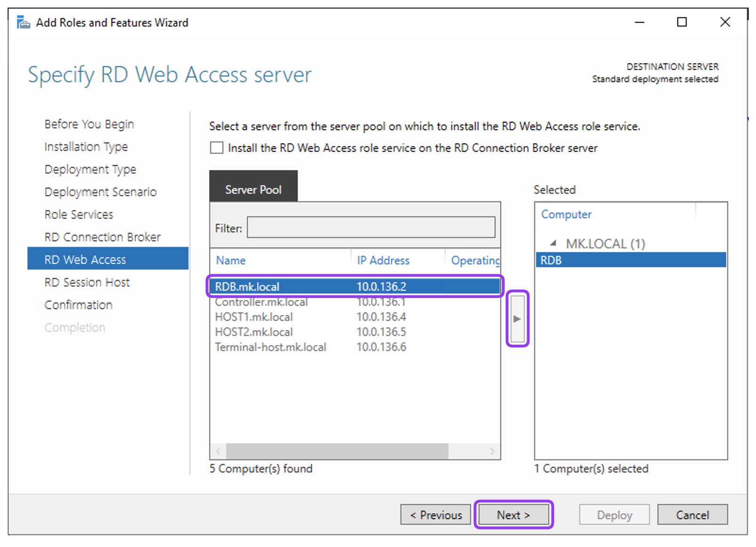This screenshot has width=756, height=547.
Task: Click the scrollbar left arrow in server pool
Action: [x=219, y=451]
